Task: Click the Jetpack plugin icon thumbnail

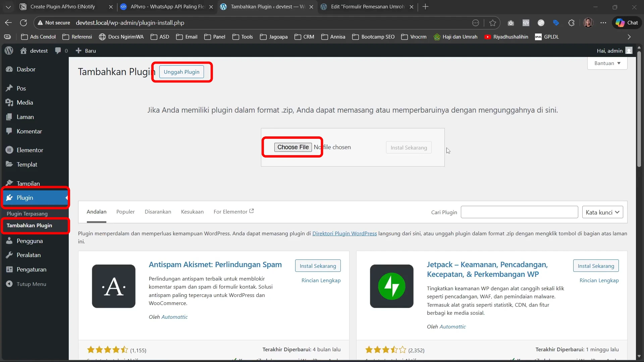Action: point(391,286)
